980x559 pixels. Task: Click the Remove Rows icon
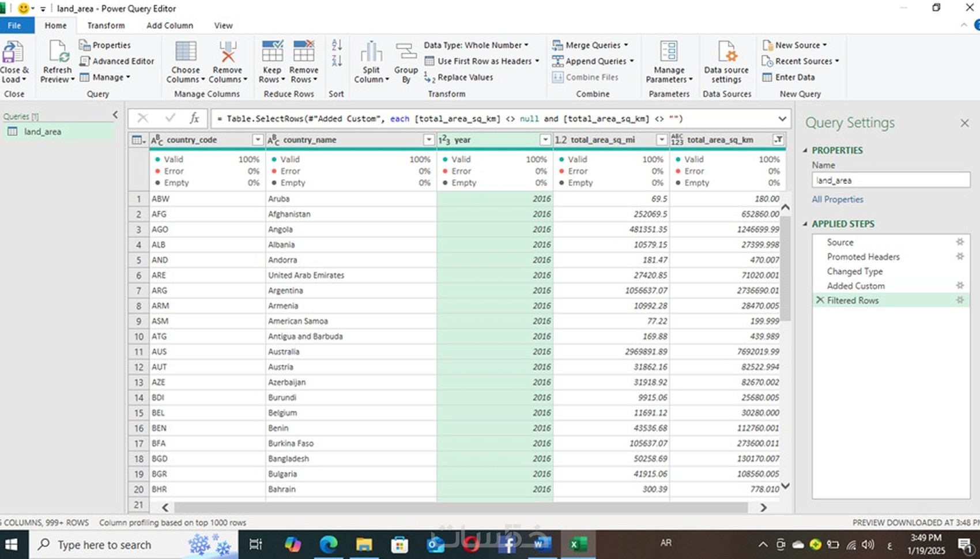[x=304, y=52]
